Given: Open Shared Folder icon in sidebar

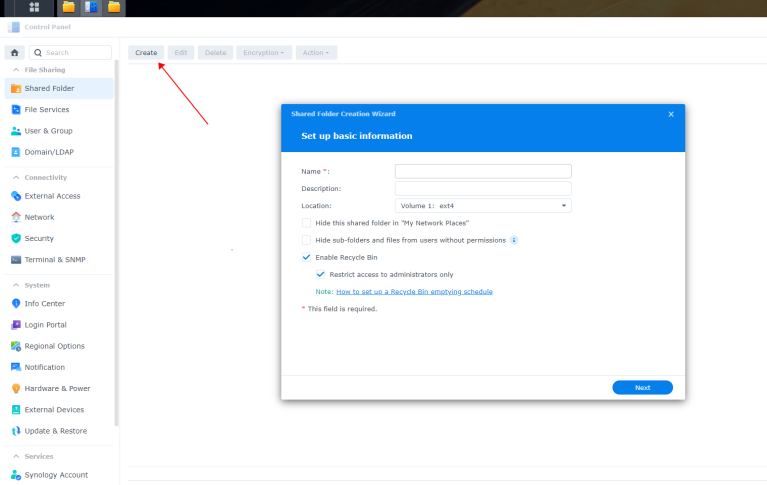Looking at the screenshot, I should coord(16,88).
